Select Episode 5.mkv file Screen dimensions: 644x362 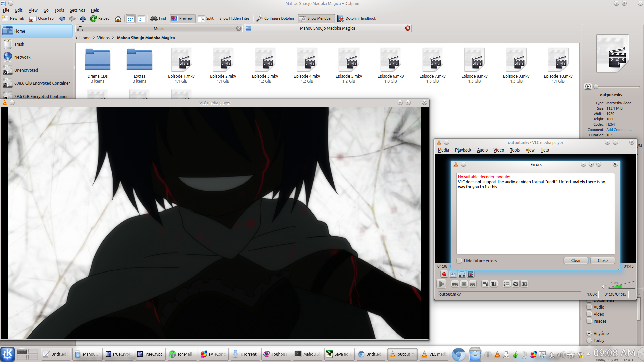(x=349, y=66)
